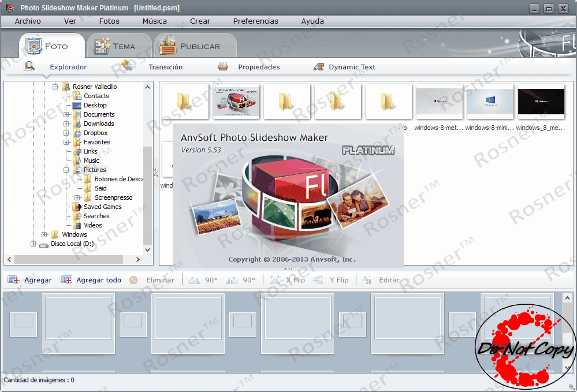
Task: Open the Ayuda menu
Action: click(x=312, y=21)
